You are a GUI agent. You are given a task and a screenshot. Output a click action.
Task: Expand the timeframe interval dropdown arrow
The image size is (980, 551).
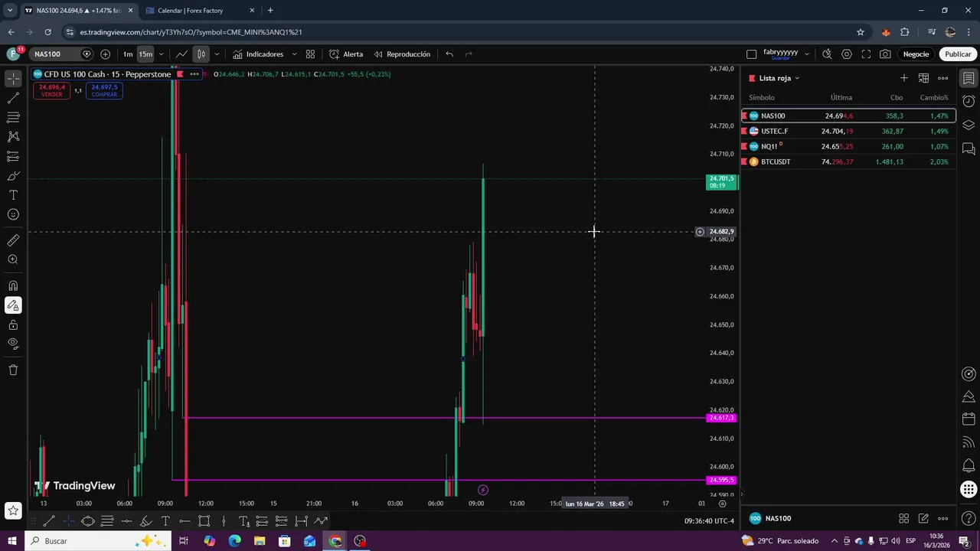(x=160, y=54)
